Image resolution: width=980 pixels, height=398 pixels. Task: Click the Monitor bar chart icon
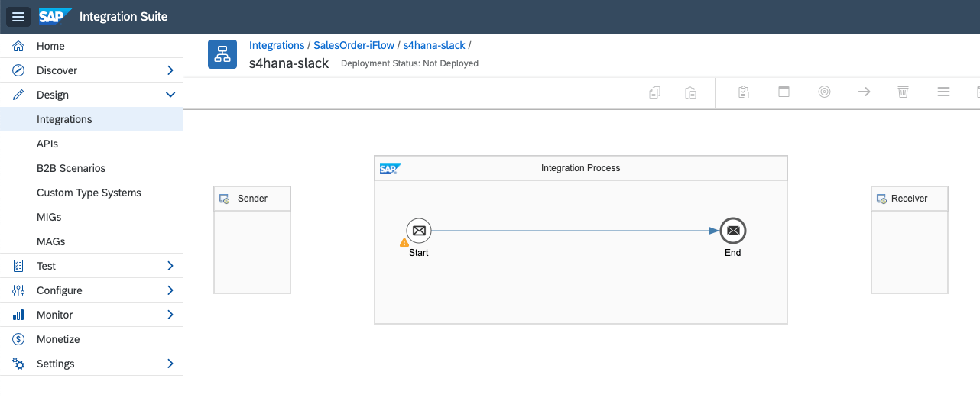19,315
